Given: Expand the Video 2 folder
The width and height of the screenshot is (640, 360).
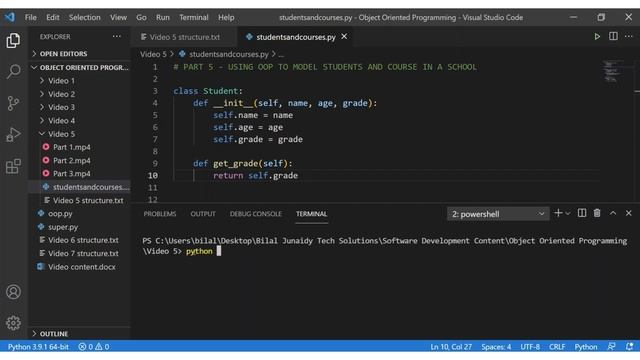Looking at the screenshot, I should pyautogui.click(x=61, y=94).
